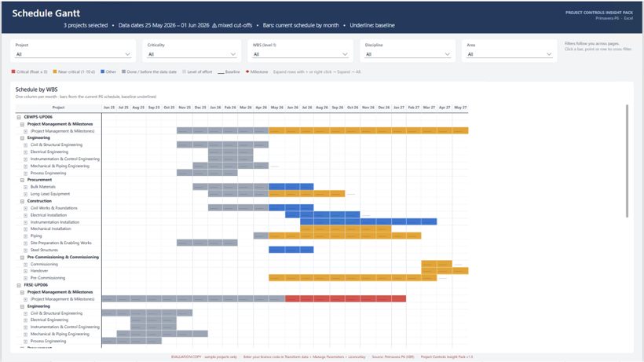Image resolution: width=644 pixels, height=362 pixels.
Task: Expand the Pre-Commissioning row
Action: pyautogui.click(x=25, y=278)
